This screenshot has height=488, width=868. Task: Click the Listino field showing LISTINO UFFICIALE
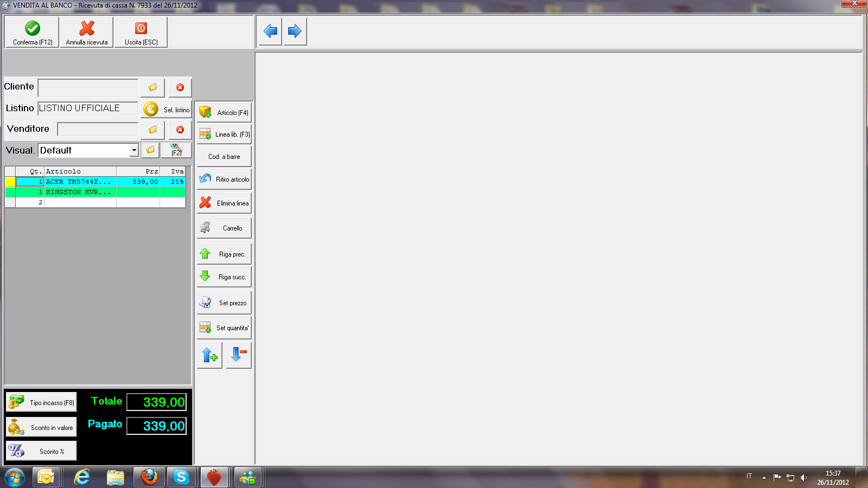coord(88,108)
